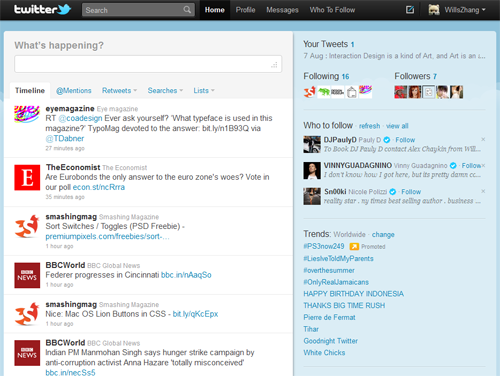The height and width of the screenshot is (376, 500).
Task: Click last follower avatar under Followers
Action: [x=456, y=92]
